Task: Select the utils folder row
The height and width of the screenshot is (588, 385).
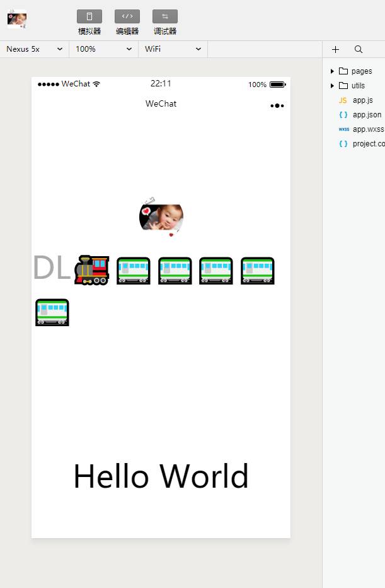Action: (x=354, y=86)
